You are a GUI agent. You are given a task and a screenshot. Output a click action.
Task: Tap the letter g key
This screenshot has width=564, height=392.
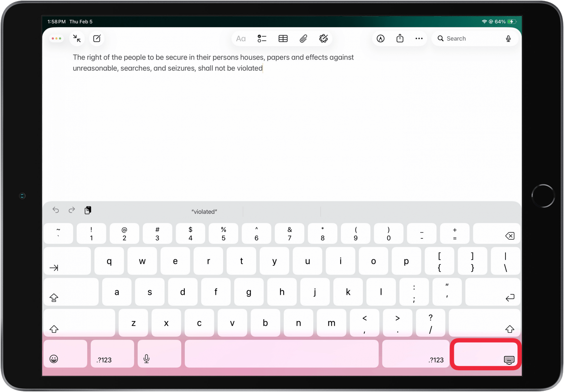(249, 292)
